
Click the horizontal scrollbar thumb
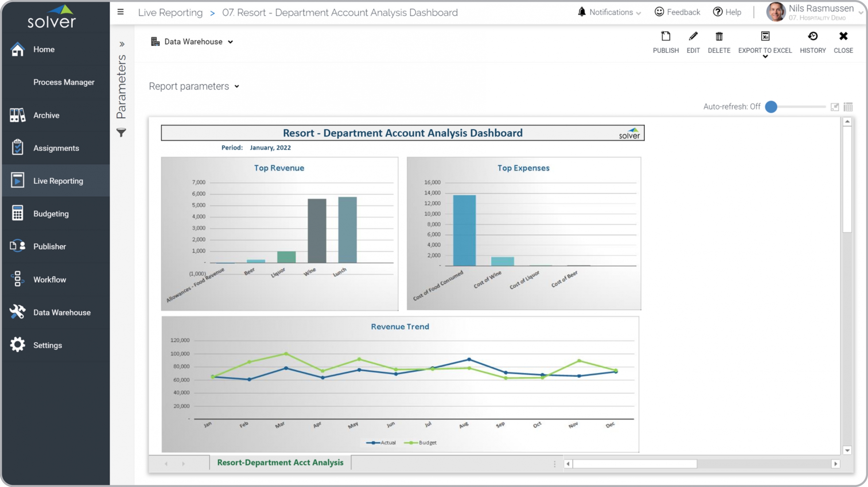tap(634, 464)
